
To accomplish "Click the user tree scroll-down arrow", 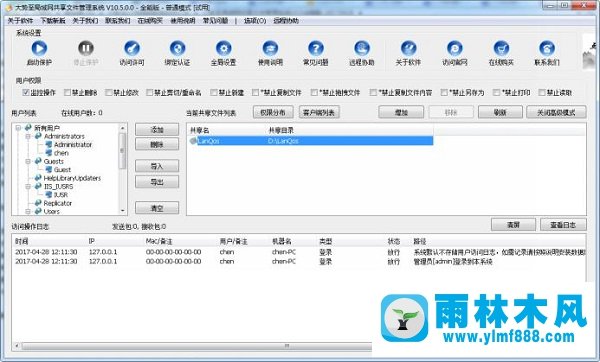I will tap(122, 210).
